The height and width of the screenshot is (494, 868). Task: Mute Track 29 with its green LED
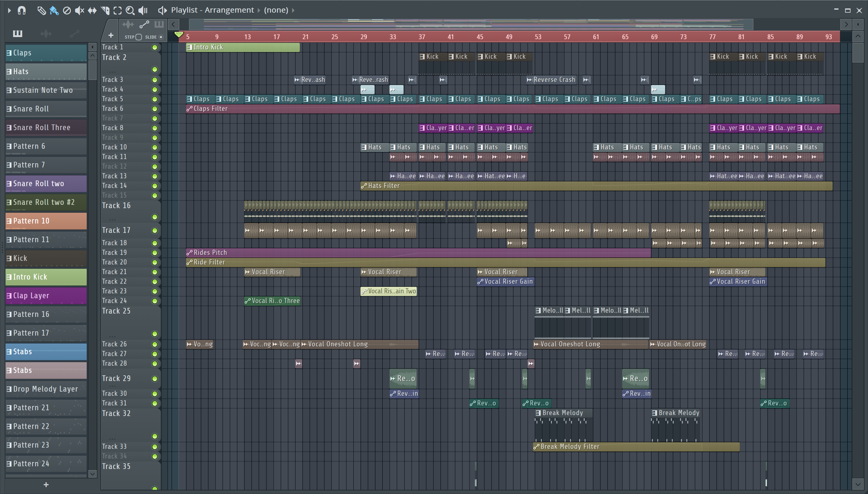[155, 379]
